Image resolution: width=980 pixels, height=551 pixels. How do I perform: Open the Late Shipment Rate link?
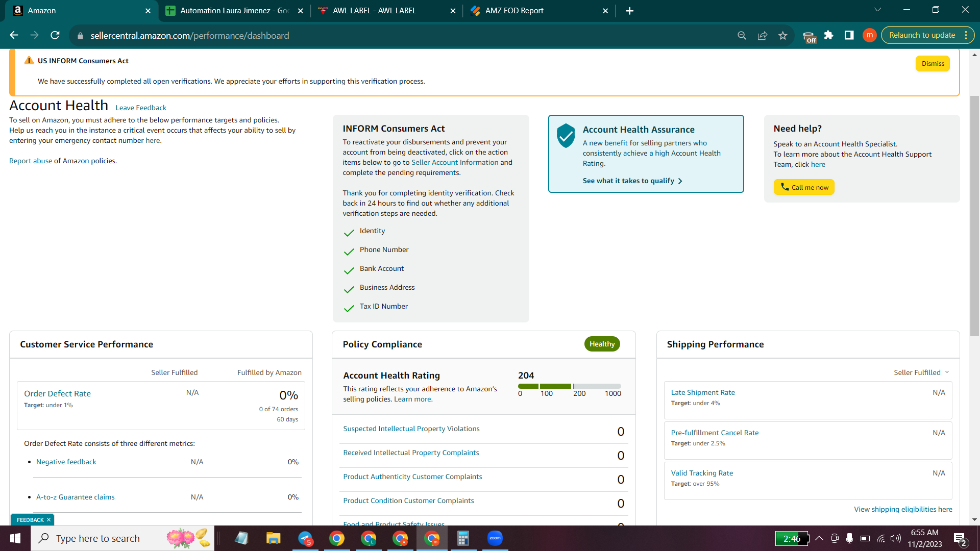(703, 392)
